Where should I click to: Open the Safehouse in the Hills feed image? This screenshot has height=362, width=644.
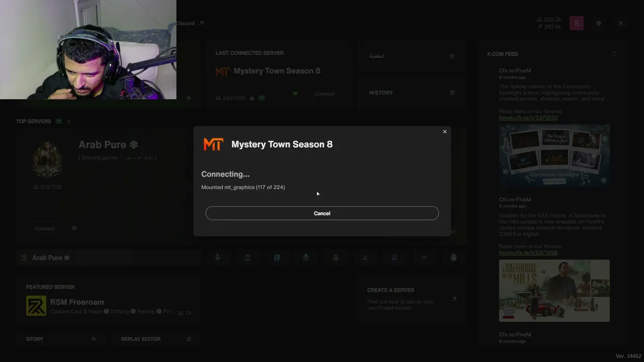[554, 291]
